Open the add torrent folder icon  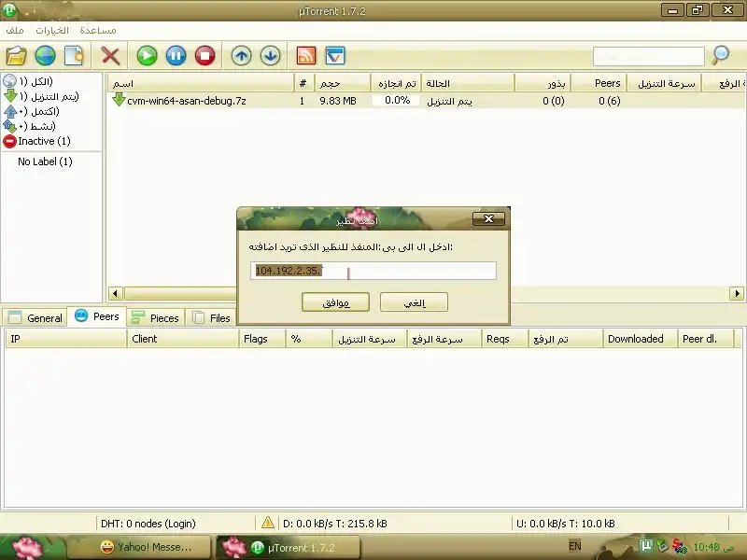click(16, 56)
